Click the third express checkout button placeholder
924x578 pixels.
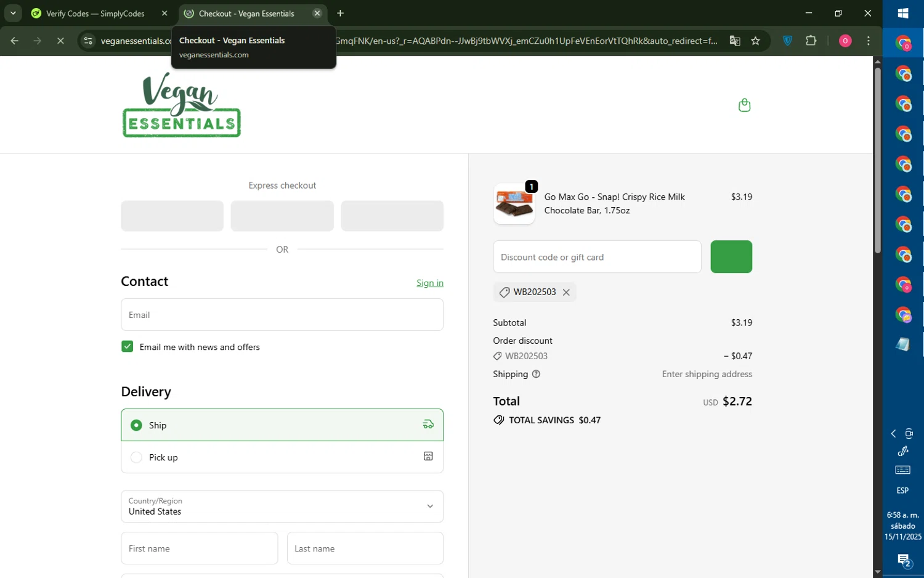392,216
